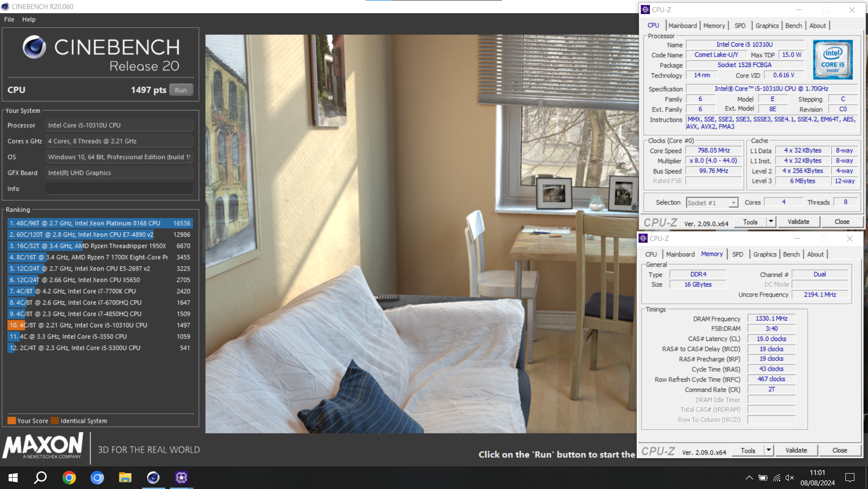868x489 pixels.
Task: Open the blue Chromium browser taskbar icon
Action: (x=97, y=478)
